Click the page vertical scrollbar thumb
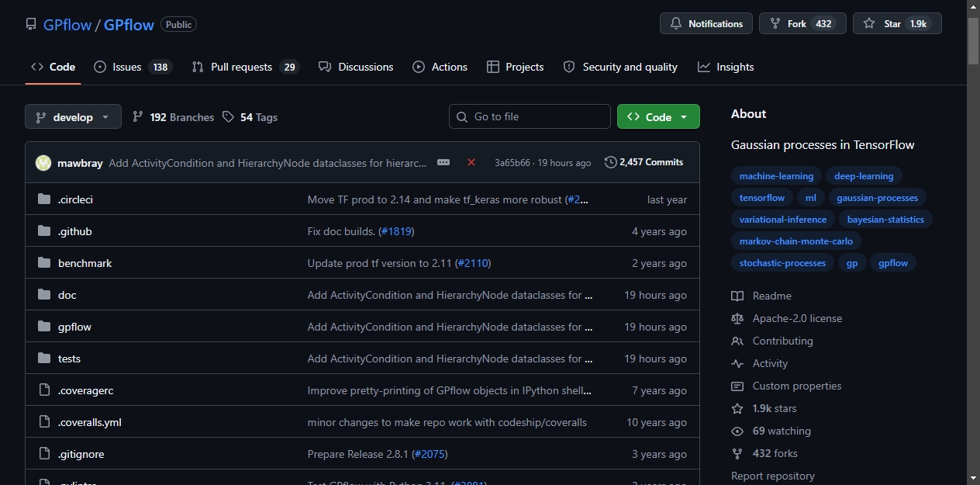Viewport: 980px width, 485px height. click(x=973, y=40)
